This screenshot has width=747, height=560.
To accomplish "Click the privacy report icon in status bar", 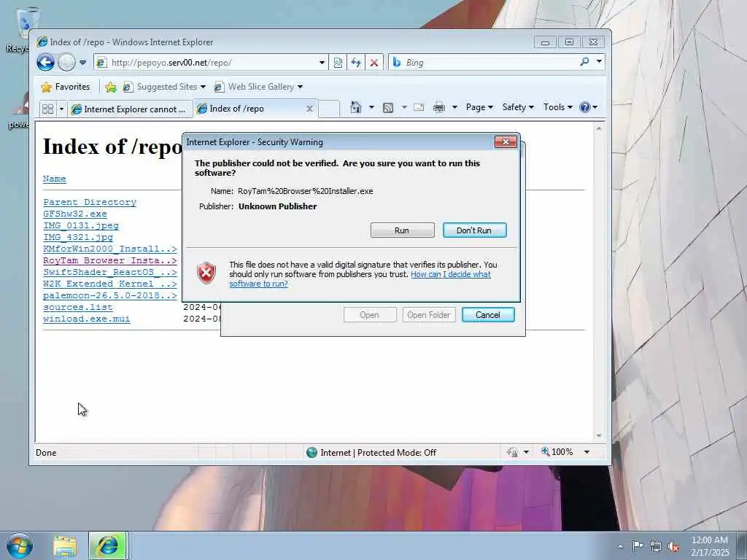I will [x=512, y=452].
